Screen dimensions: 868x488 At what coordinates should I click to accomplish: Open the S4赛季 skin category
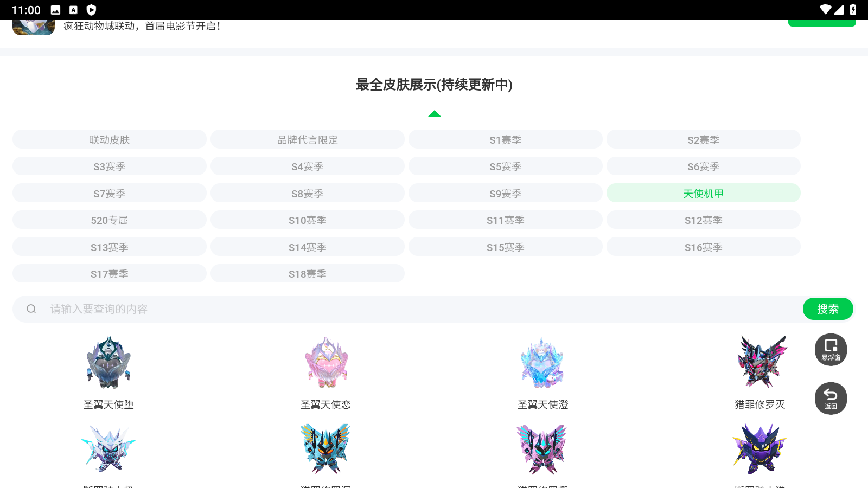coord(307,166)
